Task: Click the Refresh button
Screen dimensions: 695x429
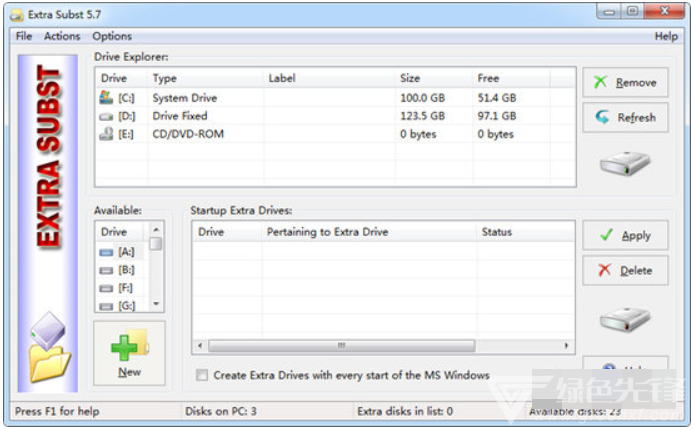Action: coord(625,117)
